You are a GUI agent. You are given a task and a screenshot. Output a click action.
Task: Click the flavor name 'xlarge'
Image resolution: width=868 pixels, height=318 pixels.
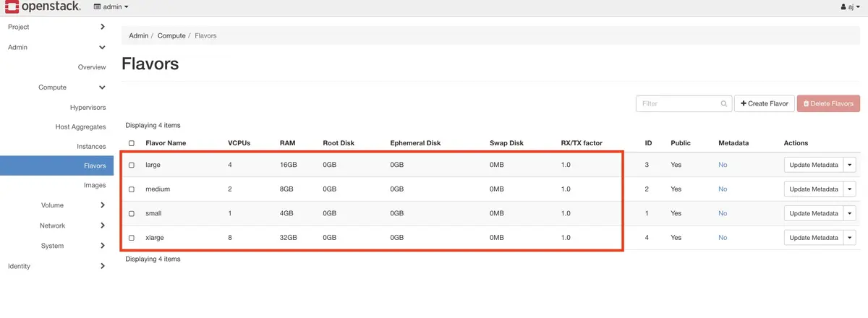(x=155, y=238)
